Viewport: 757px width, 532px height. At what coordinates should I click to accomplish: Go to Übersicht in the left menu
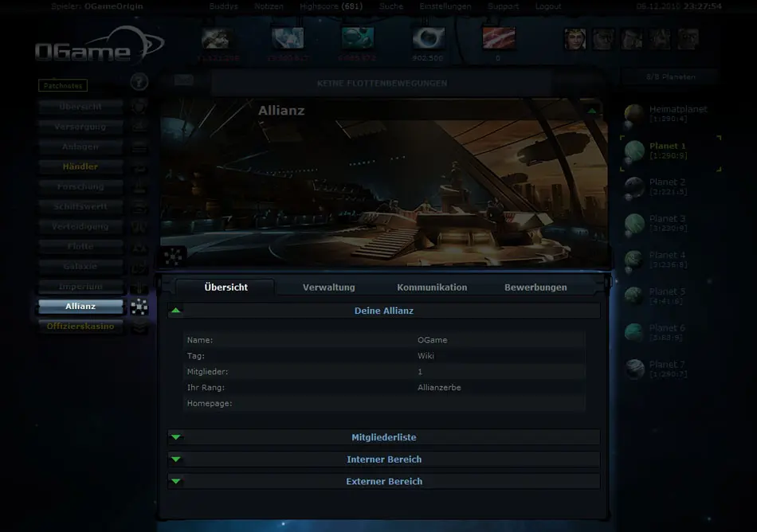(80, 107)
